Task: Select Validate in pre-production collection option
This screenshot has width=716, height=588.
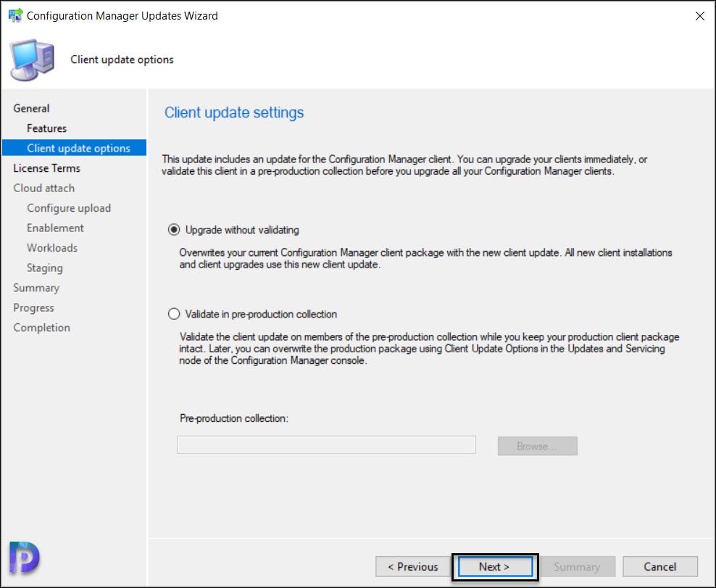Action: pos(174,314)
